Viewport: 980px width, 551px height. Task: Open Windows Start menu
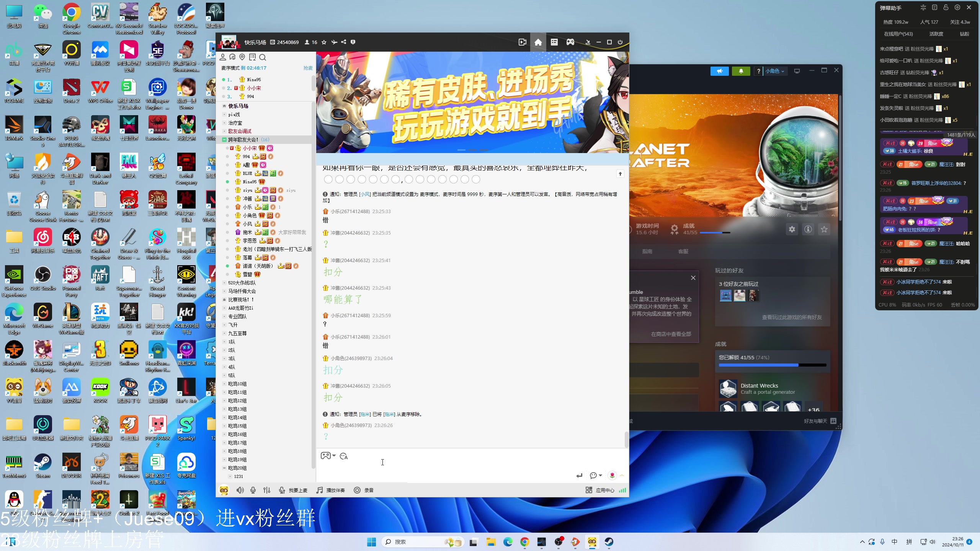pyautogui.click(x=371, y=542)
